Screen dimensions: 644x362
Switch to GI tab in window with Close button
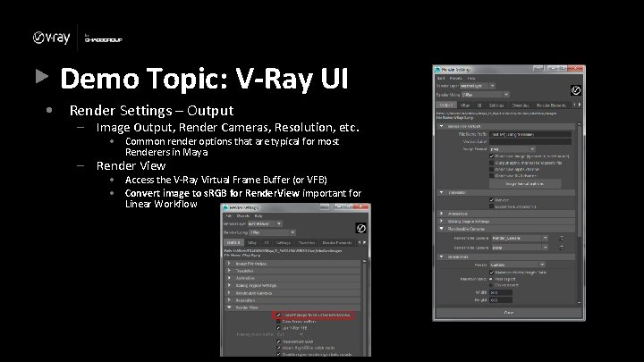479,105
